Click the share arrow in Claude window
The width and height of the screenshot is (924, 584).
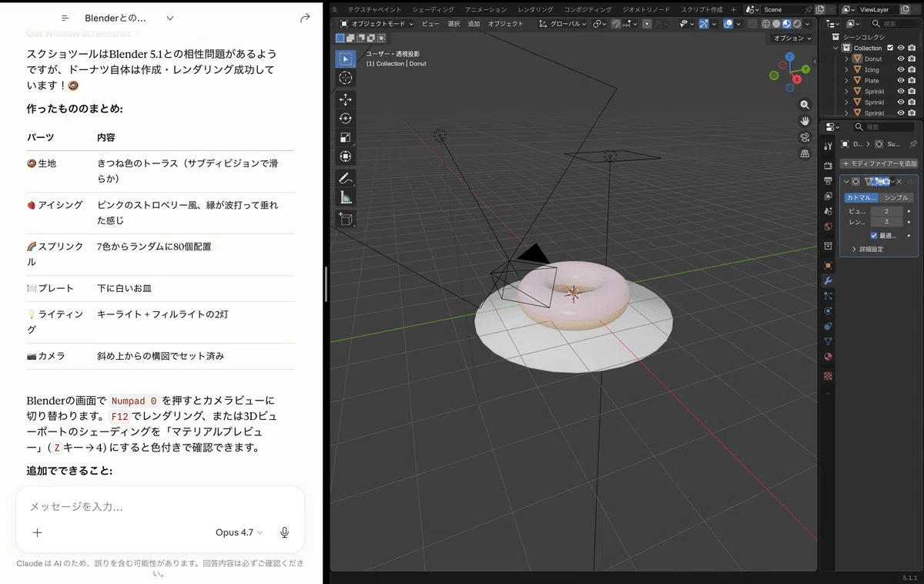(305, 18)
